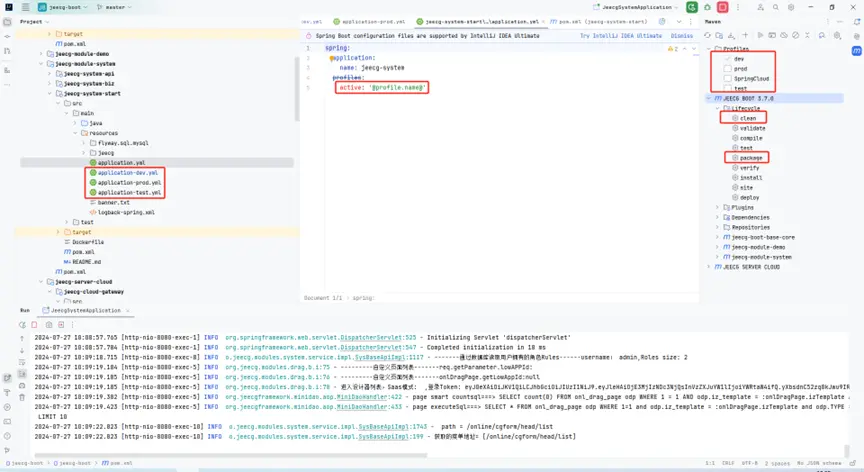Click the Maven Reload All Projects icon
This screenshot has height=472, width=864.
pos(707,35)
